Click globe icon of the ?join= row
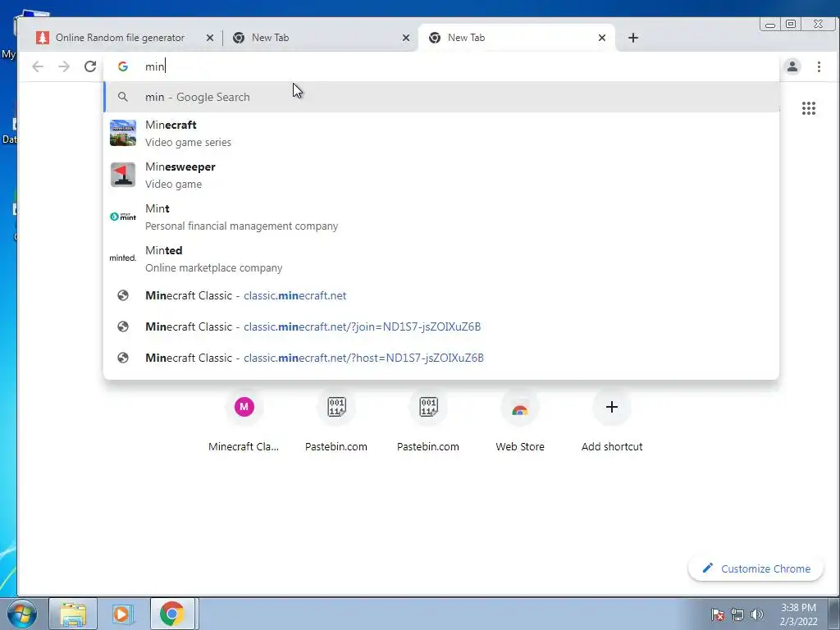The height and width of the screenshot is (630, 840). tap(123, 326)
